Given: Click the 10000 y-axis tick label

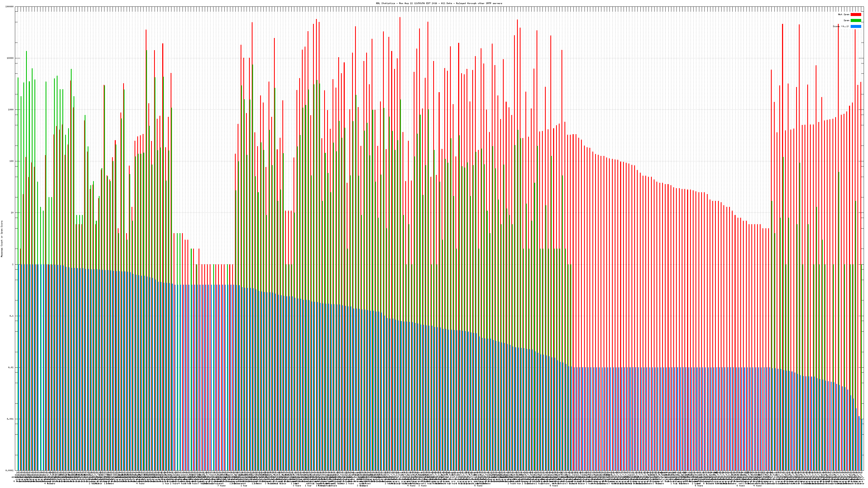Looking at the screenshot, I should coord(11,58).
